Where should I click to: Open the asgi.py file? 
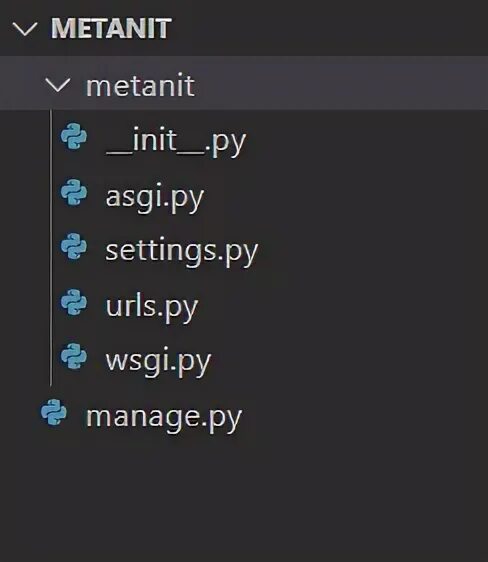click(155, 197)
